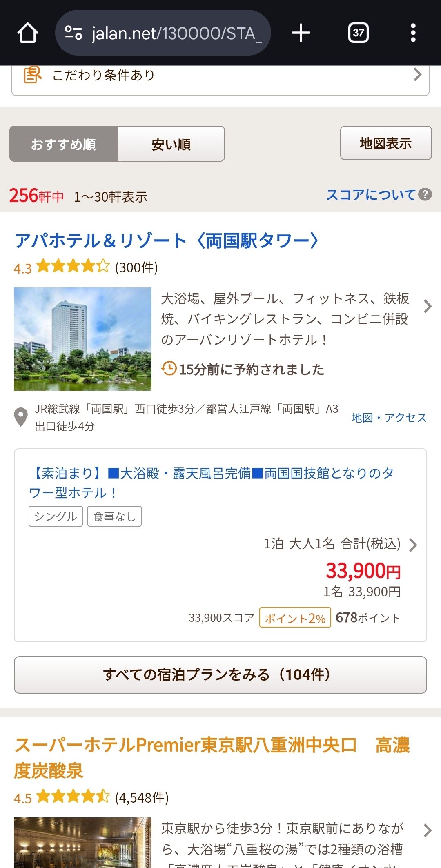Open new tab with plus icon

[x=301, y=33]
